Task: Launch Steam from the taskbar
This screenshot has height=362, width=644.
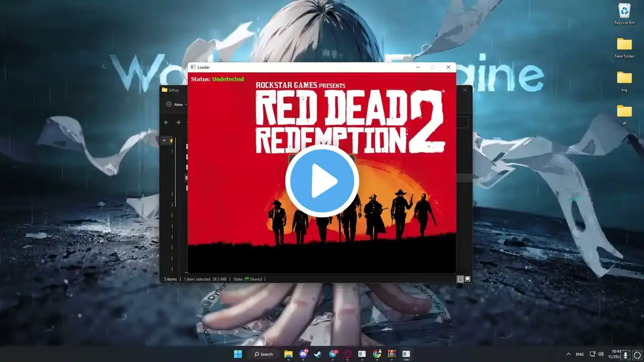Action: click(318, 354)
